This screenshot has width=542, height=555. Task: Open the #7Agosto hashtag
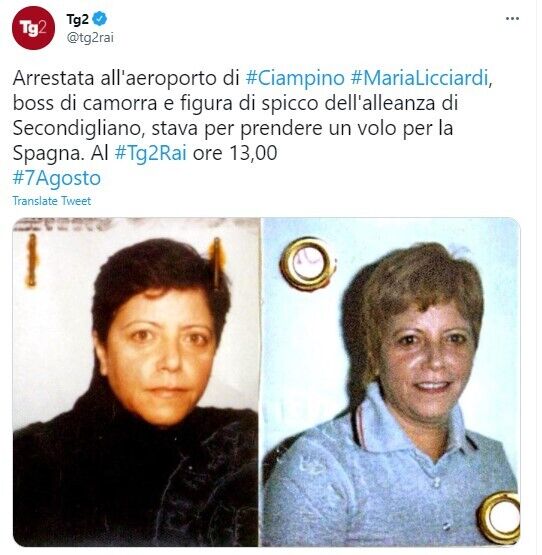(x=57, y=178)
